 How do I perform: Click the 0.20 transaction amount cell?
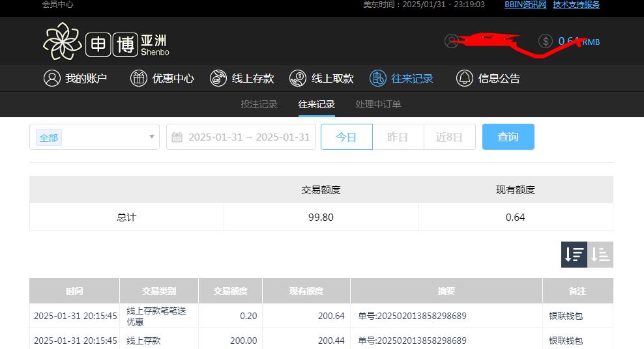[x=230, y=316]
